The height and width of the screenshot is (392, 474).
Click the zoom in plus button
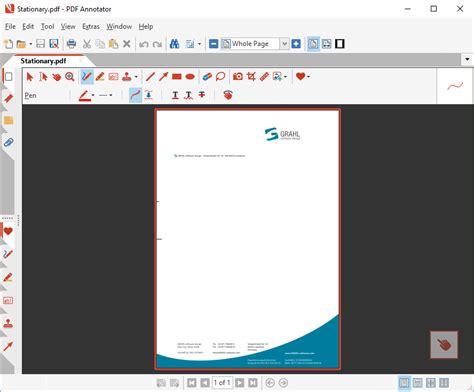click(296, 44)
